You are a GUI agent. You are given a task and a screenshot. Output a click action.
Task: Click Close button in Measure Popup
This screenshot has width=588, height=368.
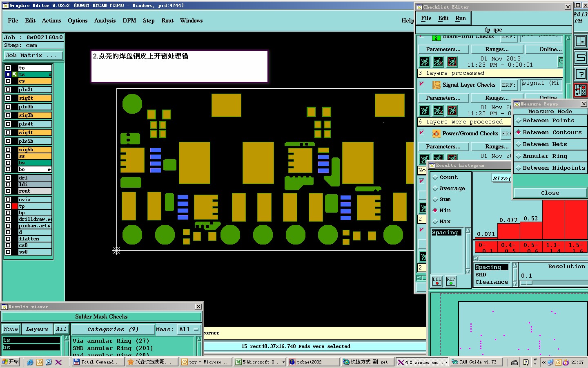[x=550, y=193]
